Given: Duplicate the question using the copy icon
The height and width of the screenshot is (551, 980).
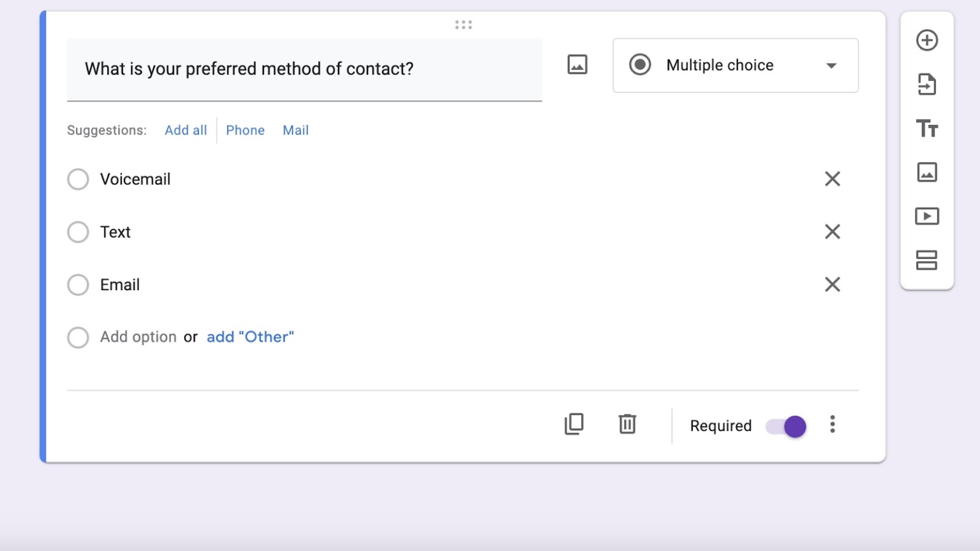Looking at the screenshot, I should click(574, 425).
